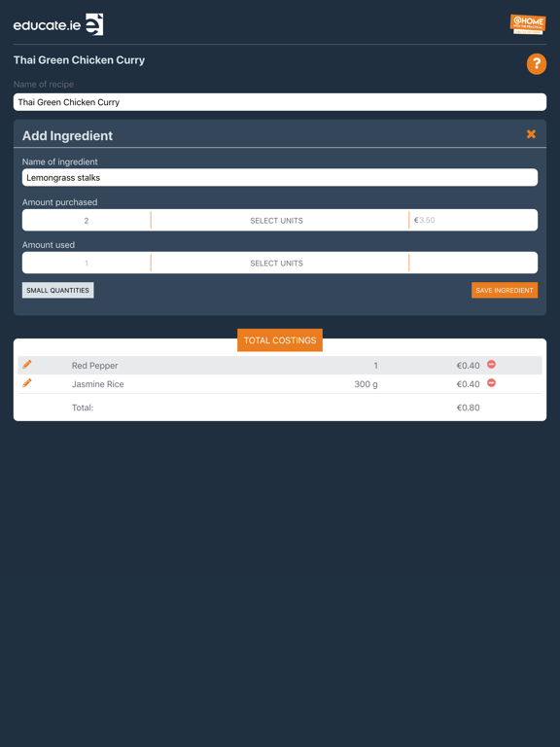Select units for amount used
The height and width of the screenshot is (747, 560).
point(280,263)
